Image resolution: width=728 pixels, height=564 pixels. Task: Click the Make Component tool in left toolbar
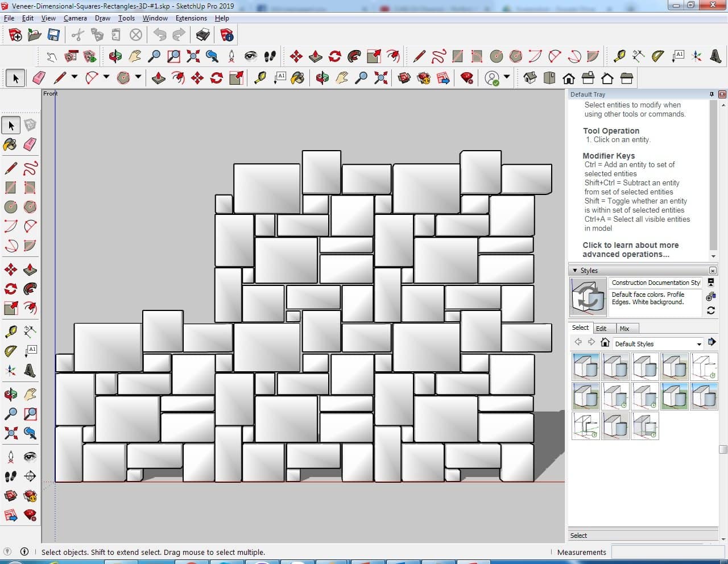click(30, 125)
